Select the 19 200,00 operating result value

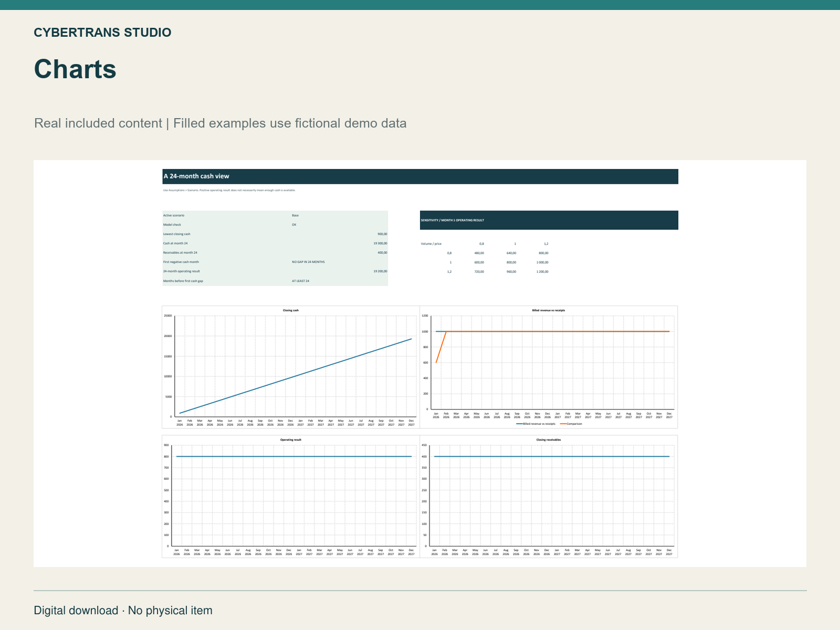380,271
